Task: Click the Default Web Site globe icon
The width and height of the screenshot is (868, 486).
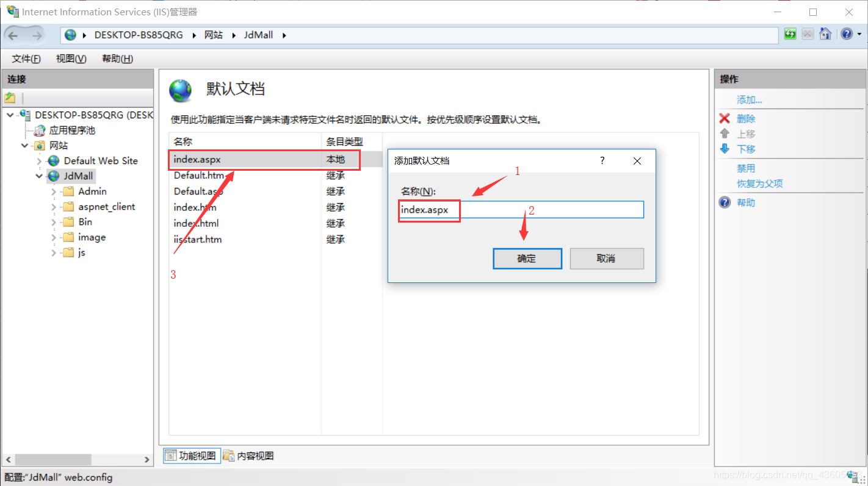Action: tap(54, 161)
